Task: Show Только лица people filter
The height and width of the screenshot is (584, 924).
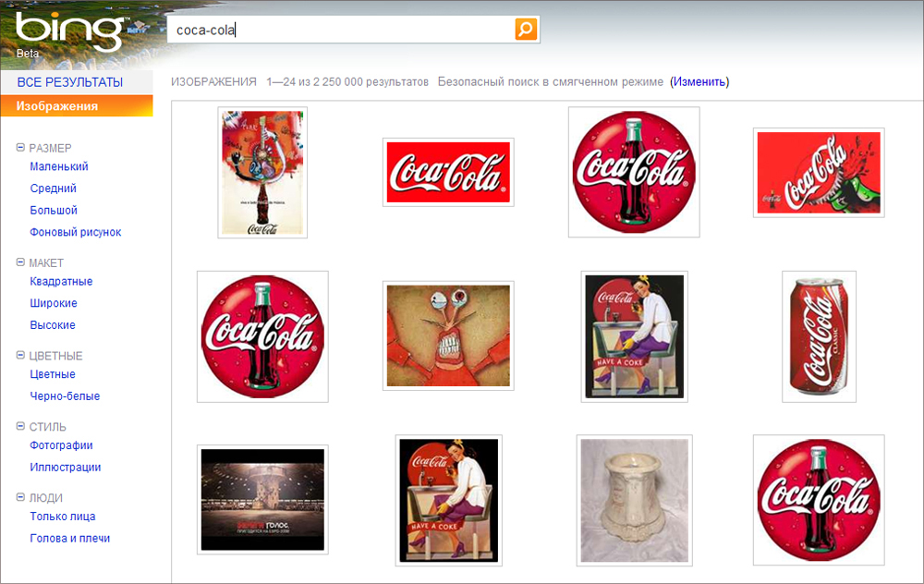Action: 63,517
